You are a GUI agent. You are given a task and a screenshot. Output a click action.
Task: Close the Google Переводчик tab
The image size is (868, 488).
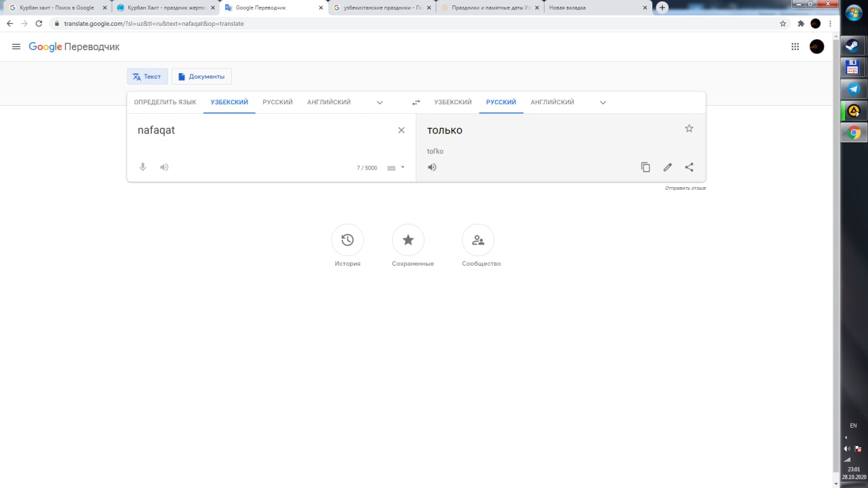321,8
